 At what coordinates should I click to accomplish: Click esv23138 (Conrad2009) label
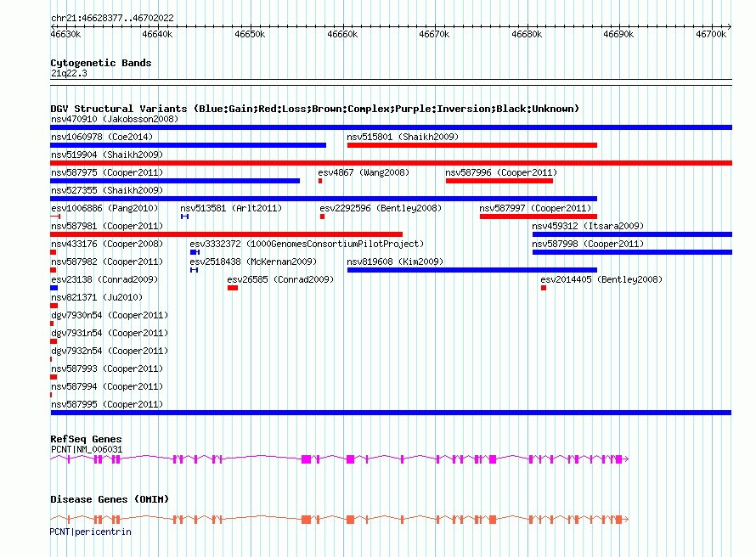[104, 279]
